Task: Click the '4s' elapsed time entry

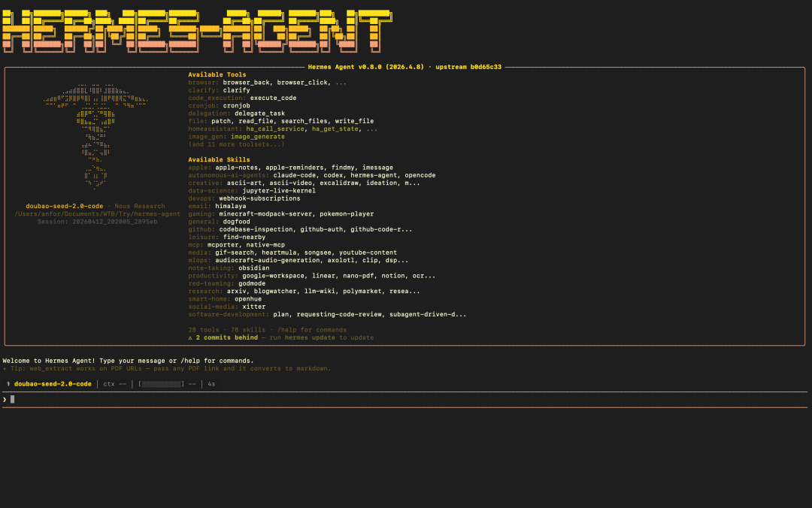Action: point(211,384)
